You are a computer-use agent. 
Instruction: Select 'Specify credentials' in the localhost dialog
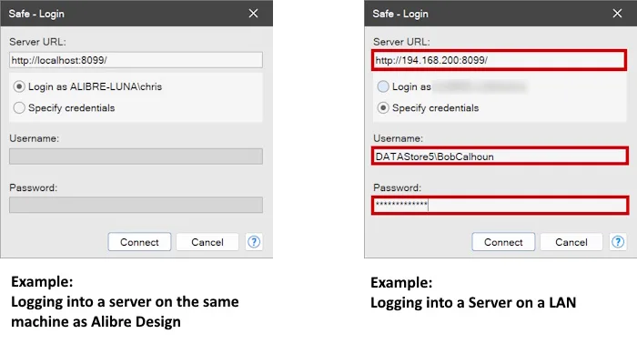tap(19, 108)
